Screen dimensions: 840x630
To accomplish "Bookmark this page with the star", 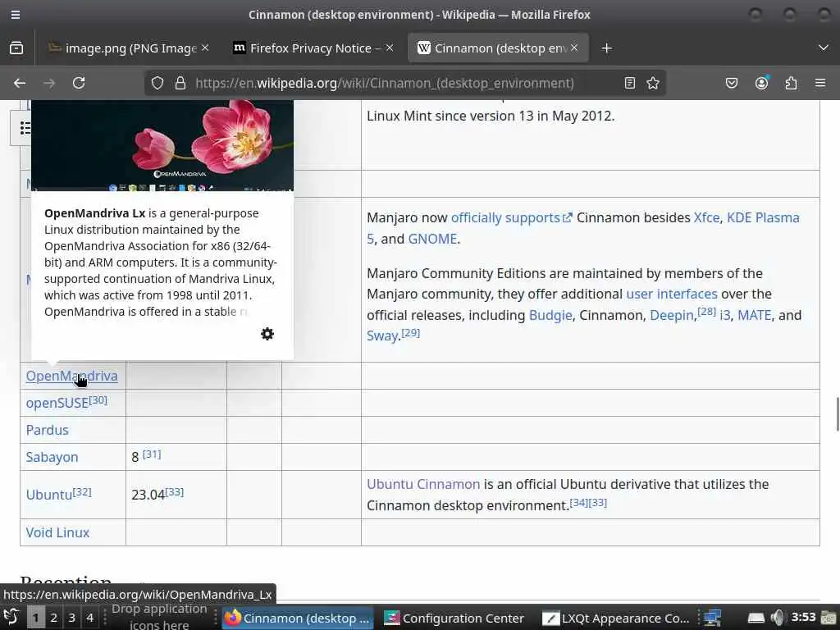I will (x=652, y=83).
